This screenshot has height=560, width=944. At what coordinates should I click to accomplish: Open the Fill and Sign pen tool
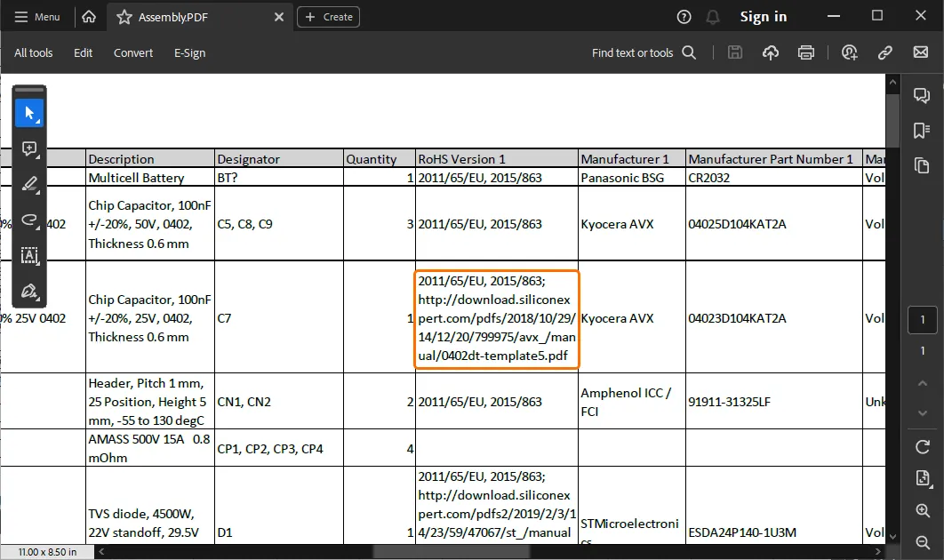(29, 291)
